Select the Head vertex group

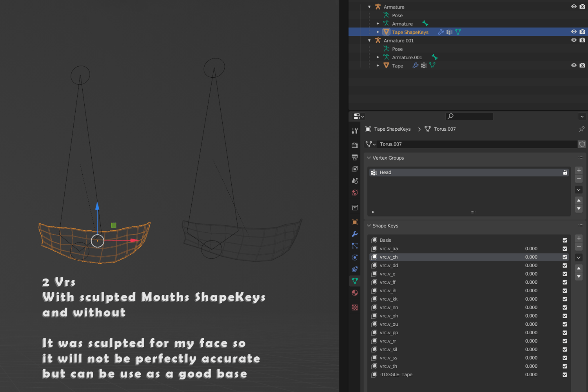click(469, 173)
